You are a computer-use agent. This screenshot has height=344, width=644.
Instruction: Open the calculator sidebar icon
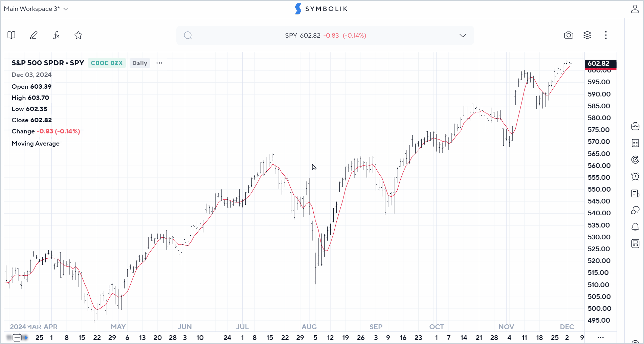[635, 244]
